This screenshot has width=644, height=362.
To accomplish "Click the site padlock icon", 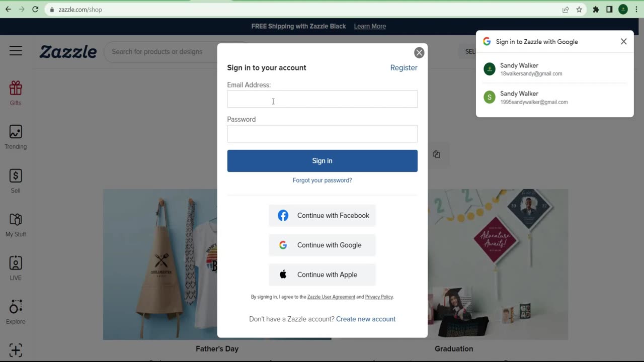I will pyautogui.click(x=52, y=10).
